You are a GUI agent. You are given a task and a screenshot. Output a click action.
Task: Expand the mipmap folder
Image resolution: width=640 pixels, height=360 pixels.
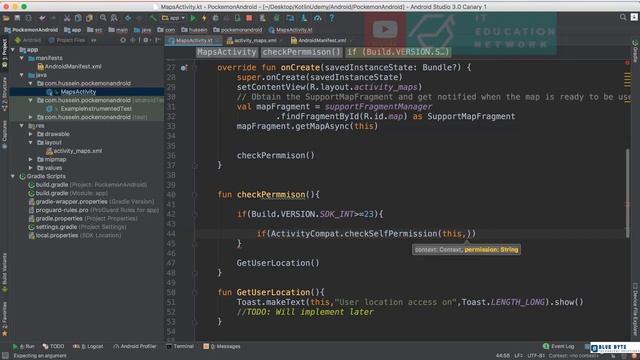coord(31,159)
